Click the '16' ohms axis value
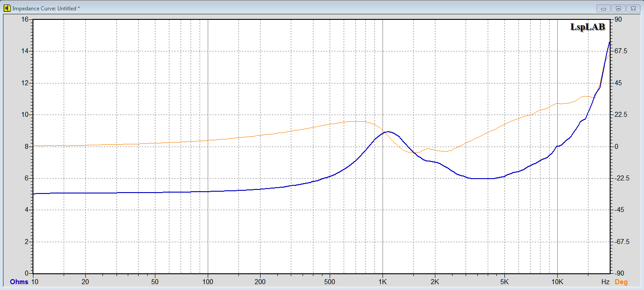 coord(25,19)
